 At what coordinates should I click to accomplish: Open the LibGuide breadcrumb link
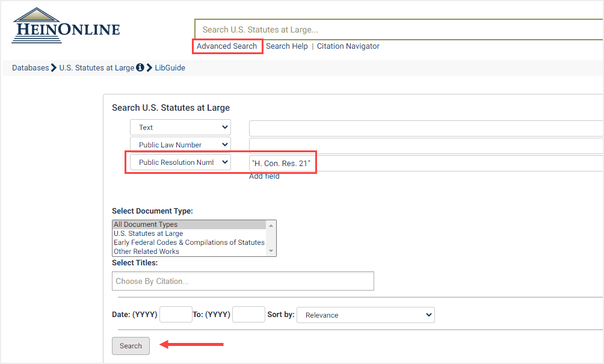click(x=170, y=68)
